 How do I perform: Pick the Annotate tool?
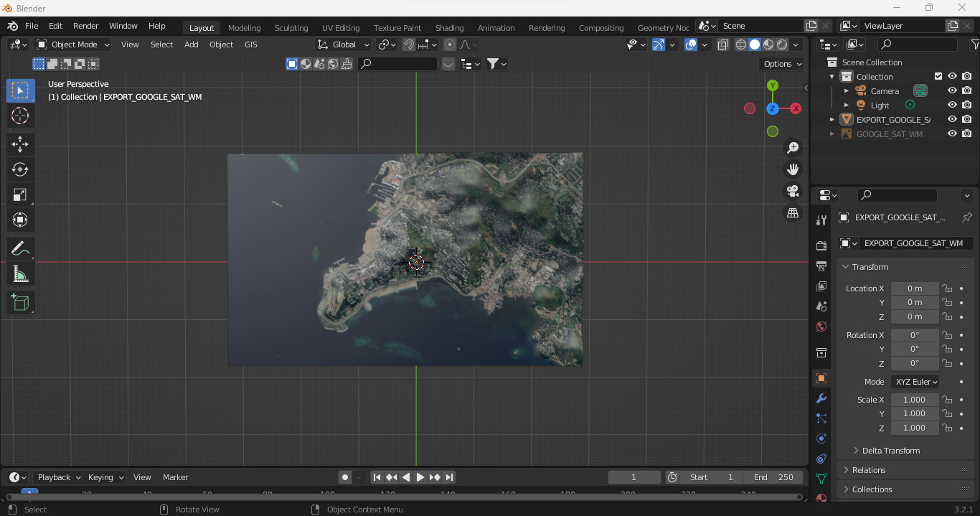[20, 248]
